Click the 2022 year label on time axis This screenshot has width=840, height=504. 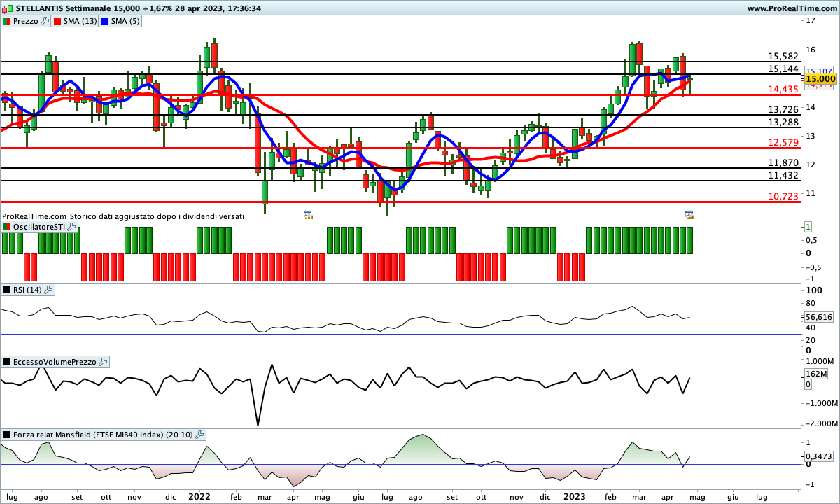pos(199,496)
